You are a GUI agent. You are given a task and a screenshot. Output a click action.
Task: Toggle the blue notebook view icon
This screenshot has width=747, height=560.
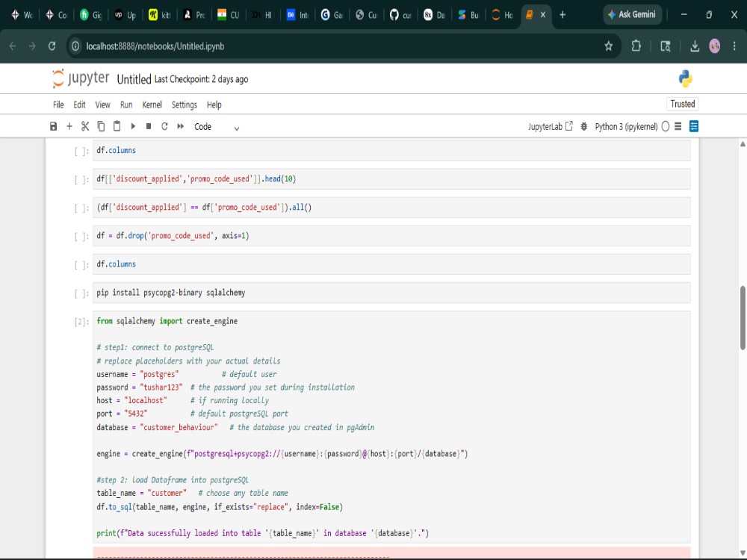pyautogui.click(x=694, y=126)
